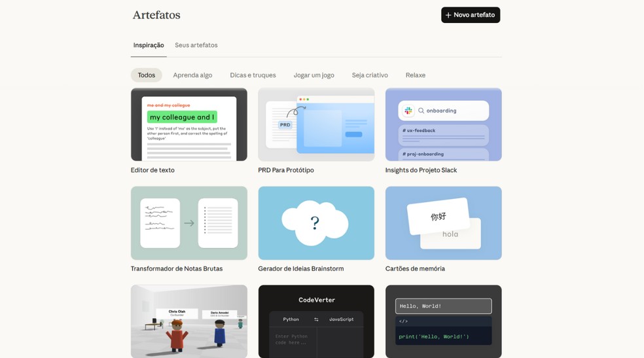Click the Transformador de Notas Brutas title

coord(177,268)
